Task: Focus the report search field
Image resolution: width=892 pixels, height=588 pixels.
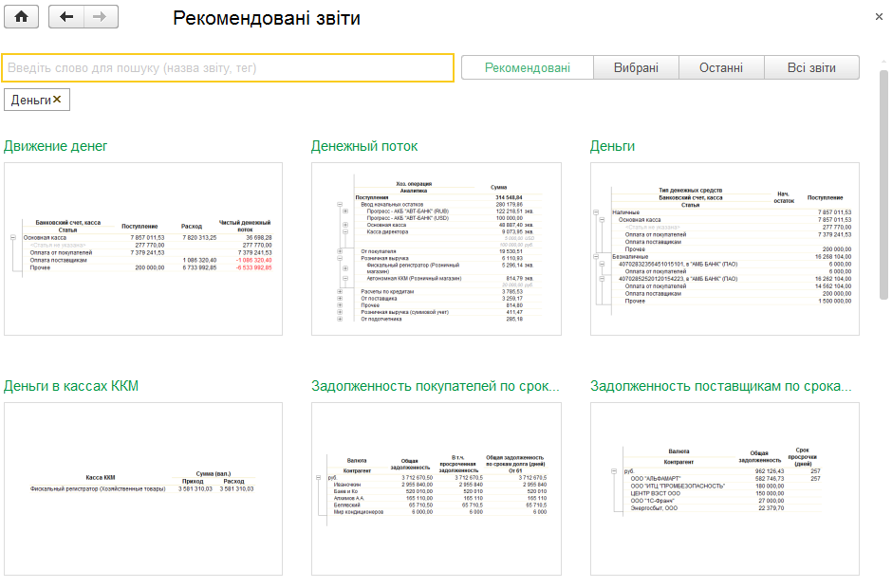Action: (228, 68)
